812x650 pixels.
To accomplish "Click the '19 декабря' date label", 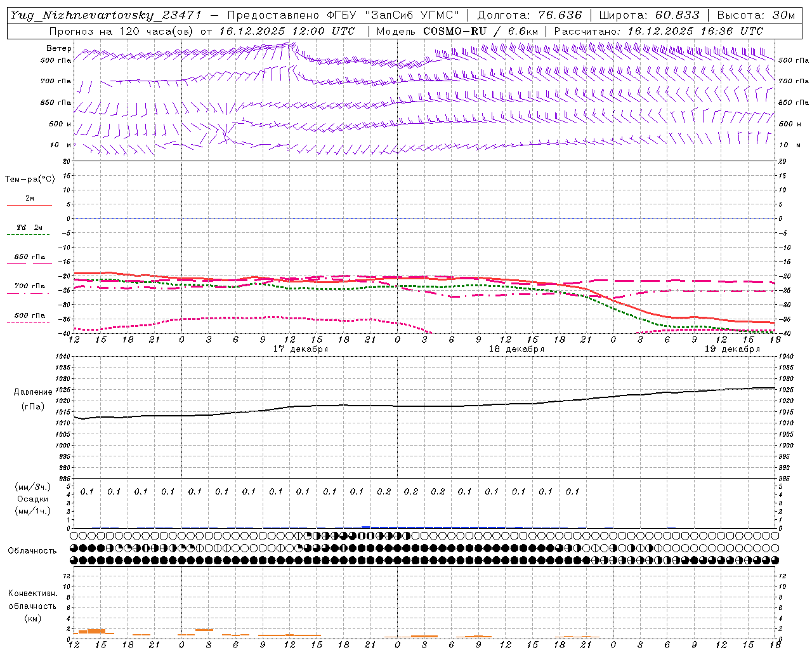I will (731, 349).
